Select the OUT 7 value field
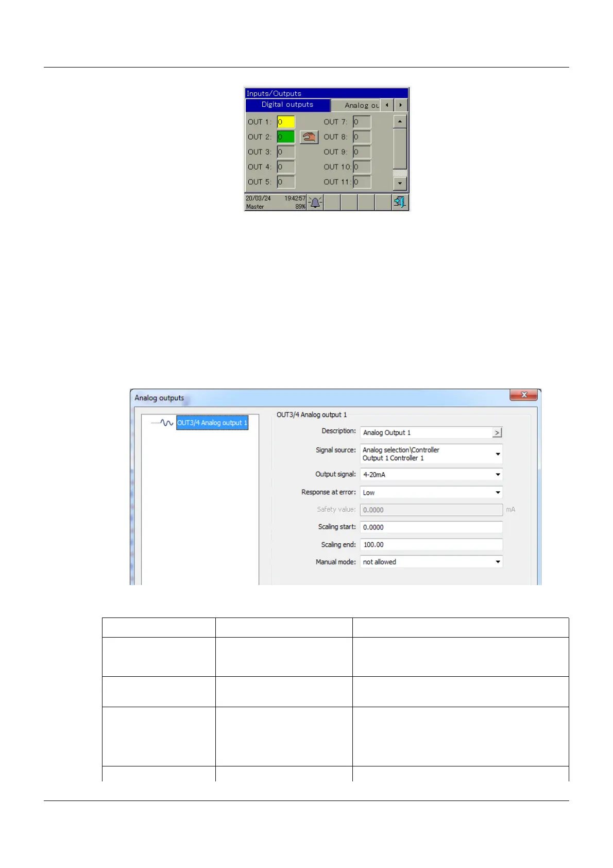The height and width of the screenshot is (868, 613). (362, 122)
